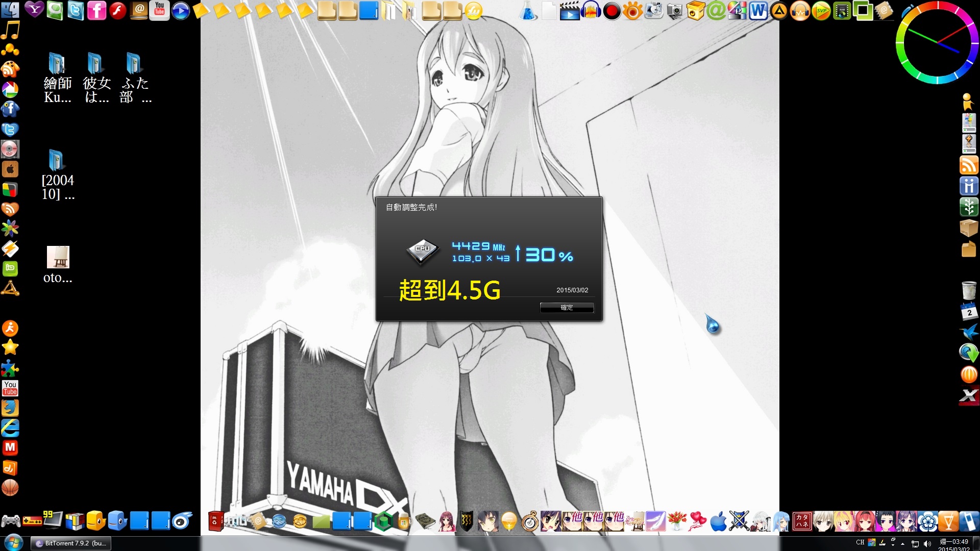Open the AIMP orange triangle icon
This screenshot has width=980, height=551.
coord(779,11)
